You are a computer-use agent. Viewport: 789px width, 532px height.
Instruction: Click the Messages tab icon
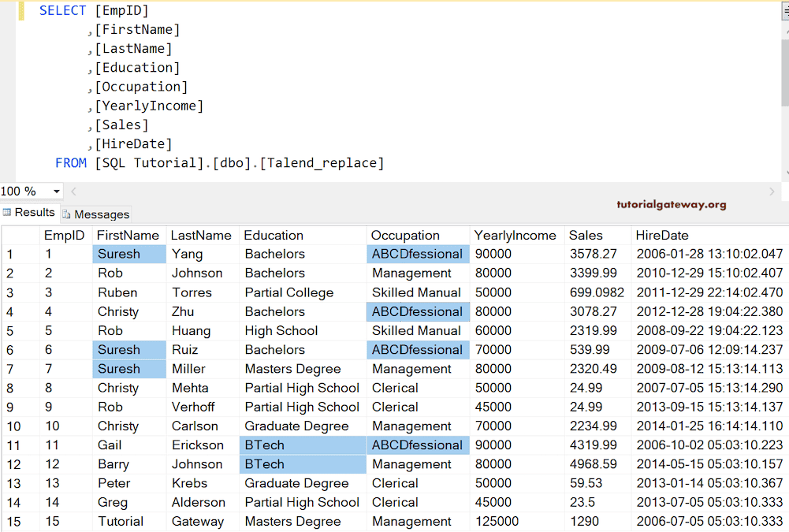pyautogui.click(x=66, y=214)
